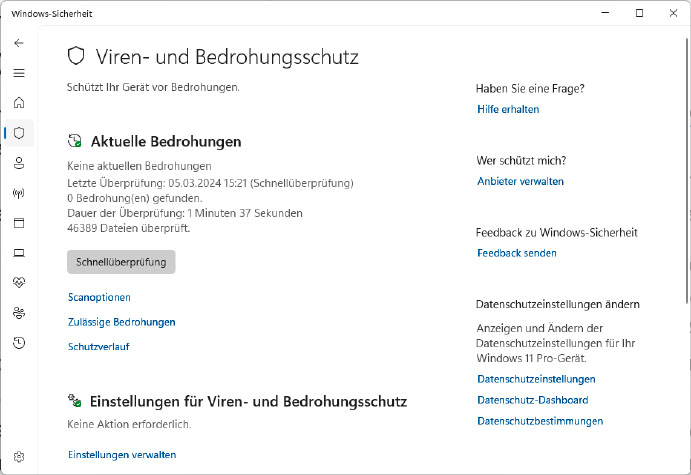Click the '0 Bedrohung(en) gefunden.' text
691x475 pixels.
pyautogui.click(x=135, y=198)
